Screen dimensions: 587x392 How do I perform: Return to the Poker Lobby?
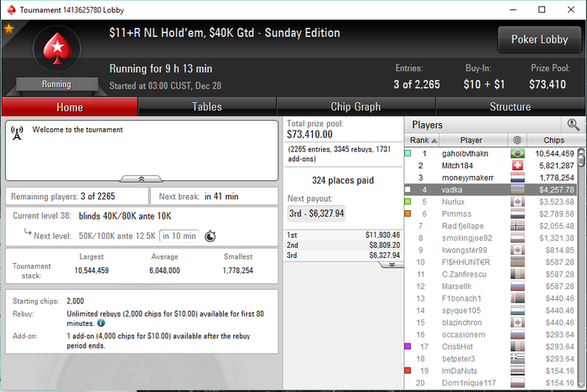tap(539, 39)
